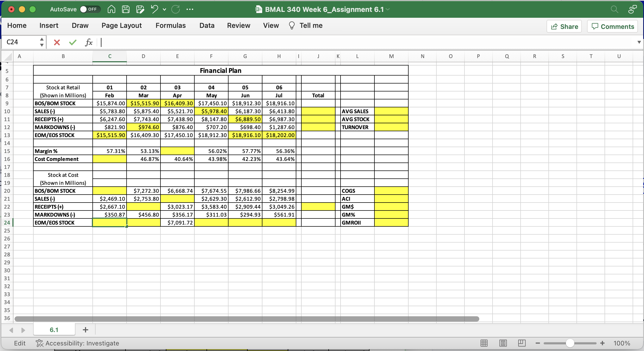The width and height of the screenshot is (644, 351).
Task: Confirm entry with green checkmark
Action: pyautogui.click(x=73, y=42)
